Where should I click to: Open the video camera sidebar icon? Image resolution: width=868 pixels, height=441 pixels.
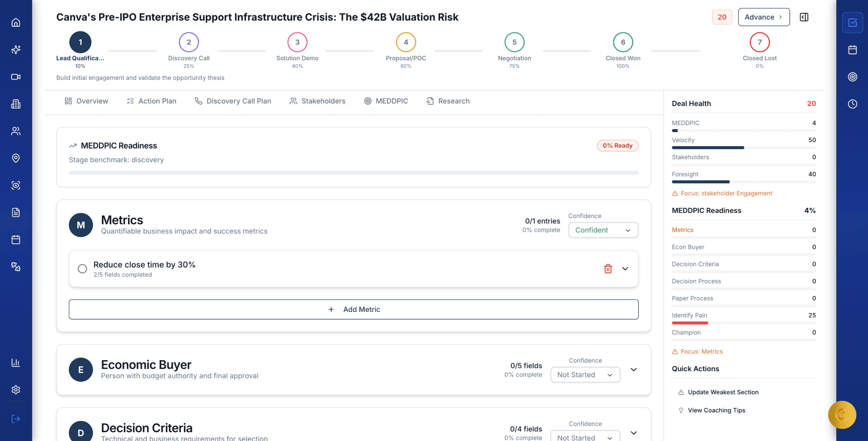coord(16,77)
